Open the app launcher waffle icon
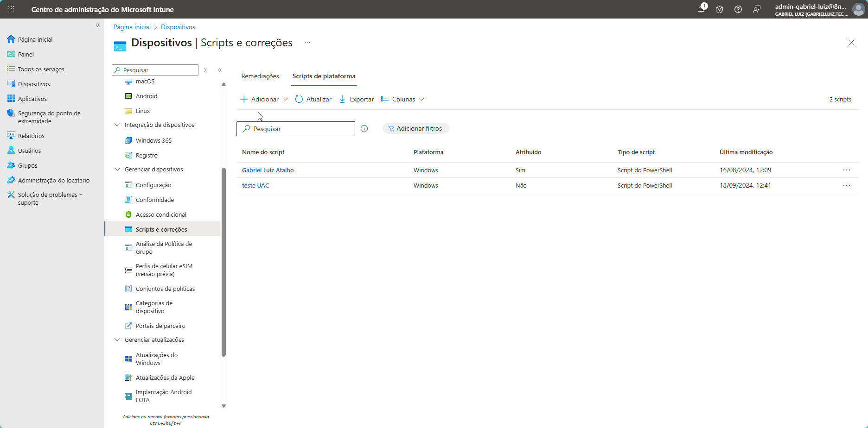The height and width of the screenshot is (428, 868). point(11,9)
